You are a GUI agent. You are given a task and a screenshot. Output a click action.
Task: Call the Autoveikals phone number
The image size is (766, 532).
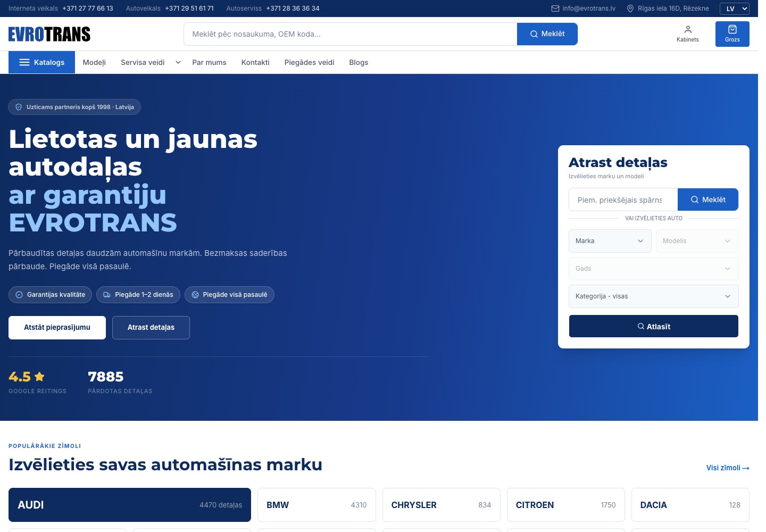(x=189, y=9)
